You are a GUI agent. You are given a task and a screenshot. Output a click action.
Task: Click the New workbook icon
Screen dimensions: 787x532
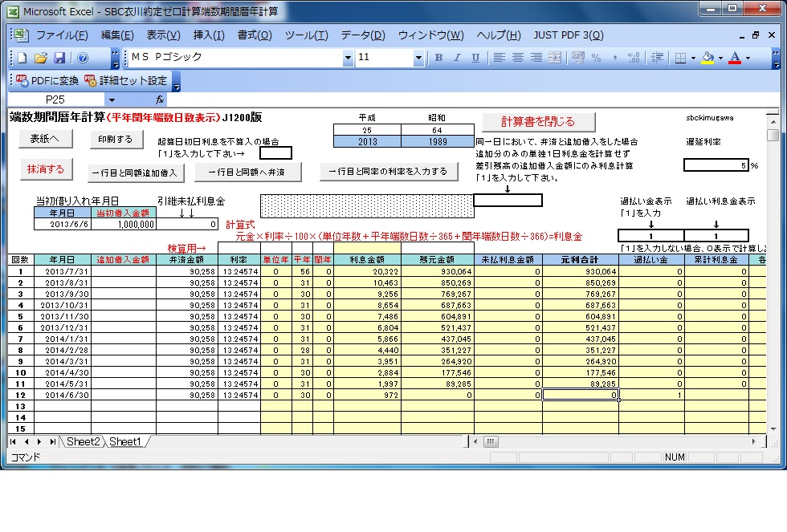click(x=22, y=58)
